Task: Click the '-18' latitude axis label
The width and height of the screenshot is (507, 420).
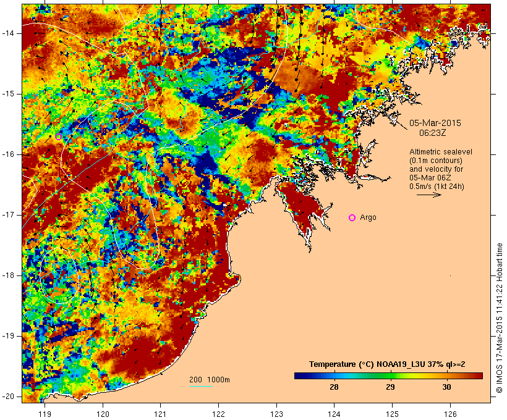Action: point(8,275)
